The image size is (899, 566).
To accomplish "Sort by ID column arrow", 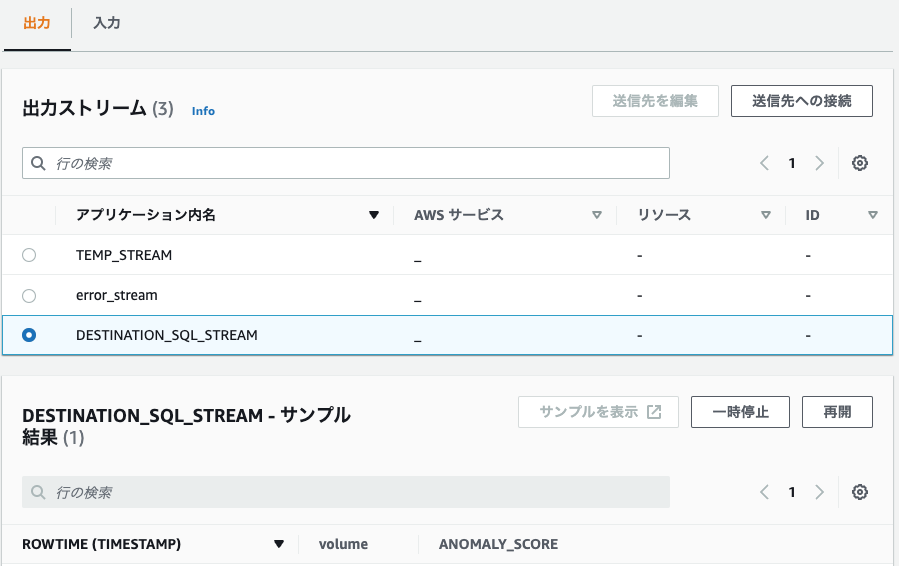I will [x=873, y=215].
